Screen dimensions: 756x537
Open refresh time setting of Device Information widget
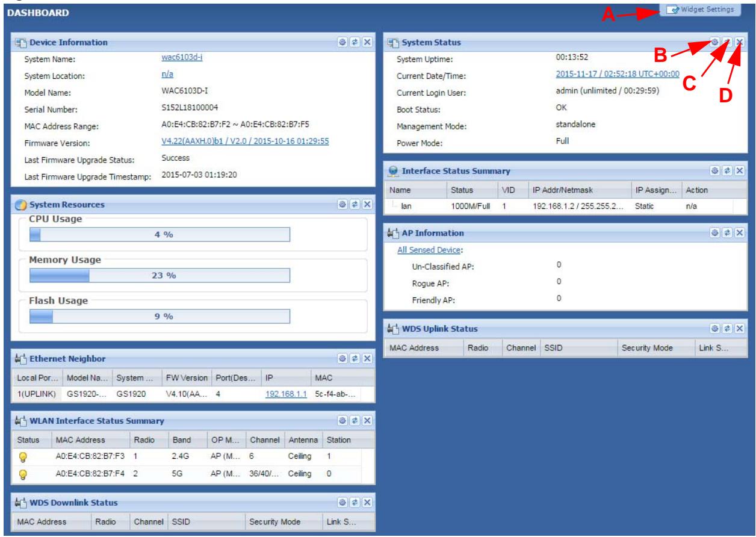(342, 42)
